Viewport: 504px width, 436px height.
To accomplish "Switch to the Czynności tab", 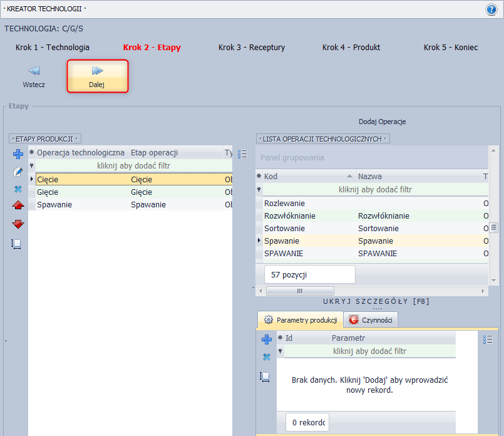I will 371,320.
